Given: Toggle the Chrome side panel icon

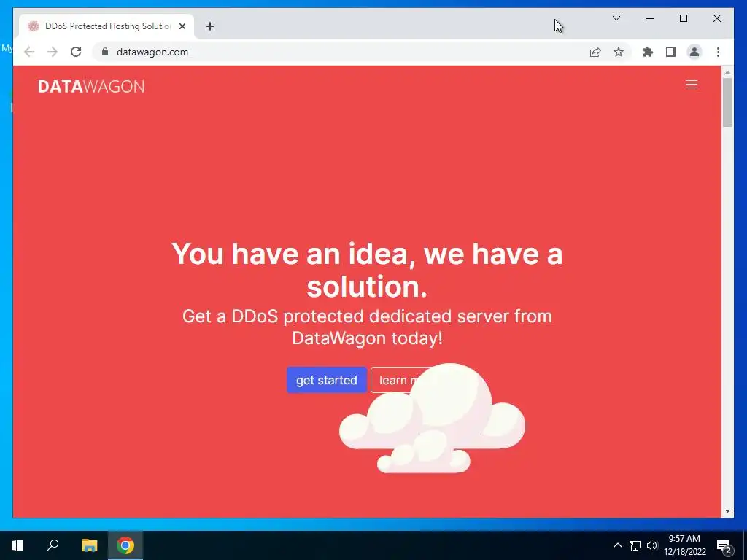Looking at the screenshot, I should coord(671,52).
